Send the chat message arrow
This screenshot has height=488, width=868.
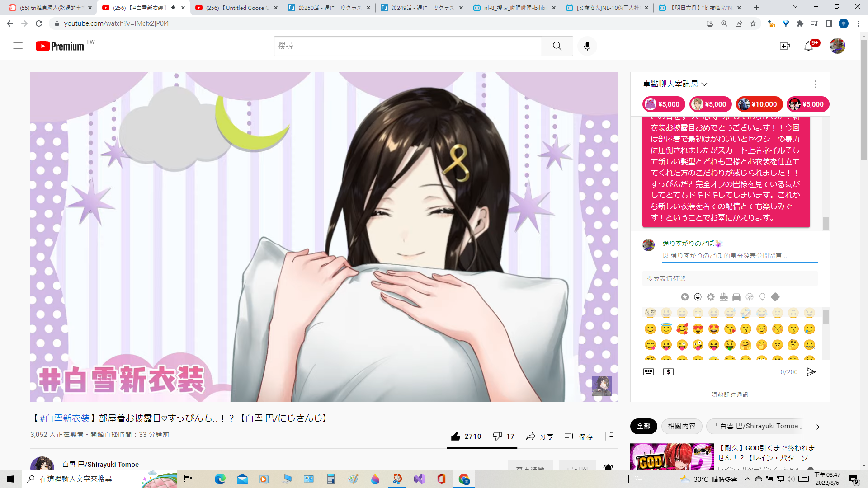[x=811, y=372]
